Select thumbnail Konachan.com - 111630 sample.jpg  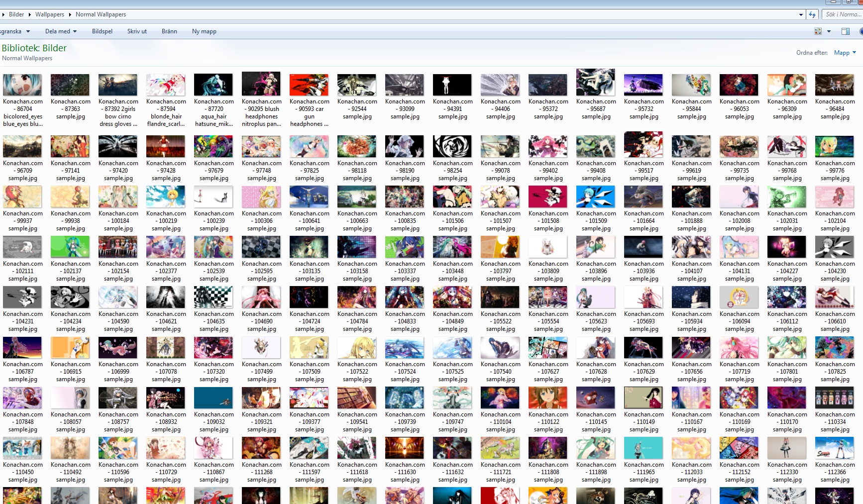405,448
